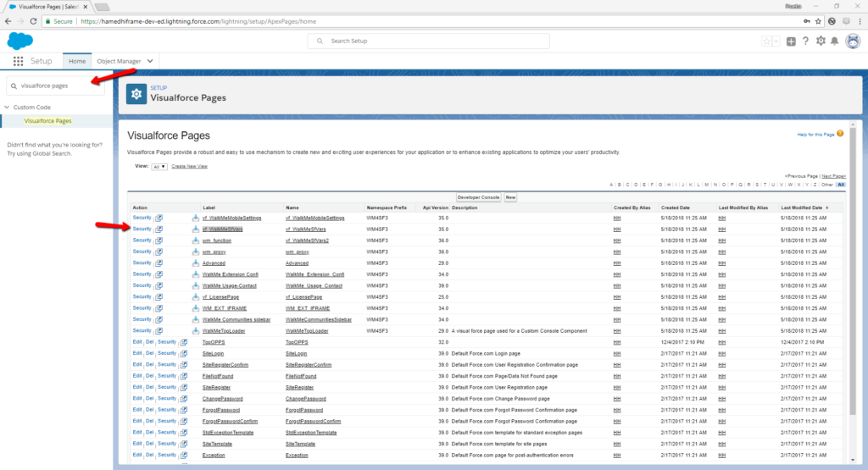Screen dimensions: 868x470
Task: Click preview icon beside Security for wm_proxy
Action: click(x=159, y=252)
